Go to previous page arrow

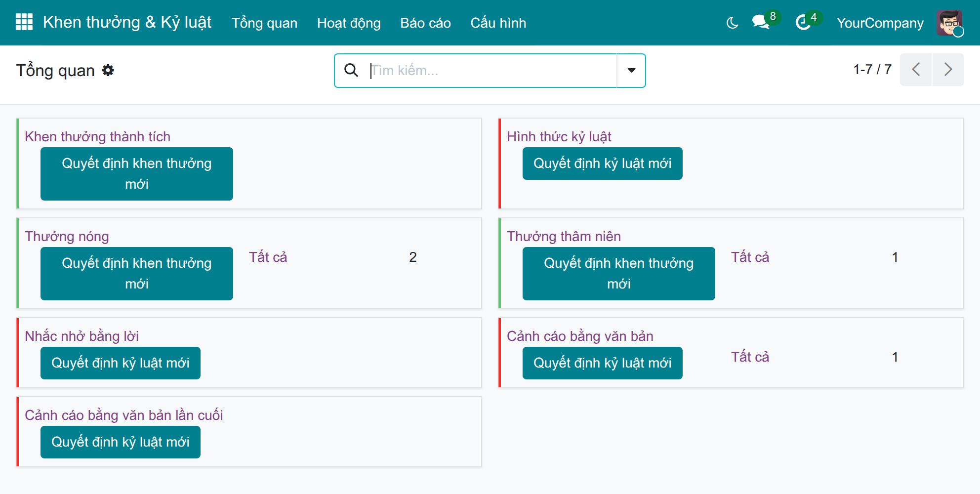[x=916, y=70]
